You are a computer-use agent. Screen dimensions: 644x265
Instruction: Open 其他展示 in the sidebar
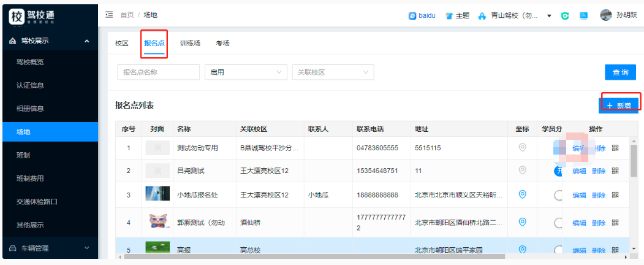(x=50, y=225)
